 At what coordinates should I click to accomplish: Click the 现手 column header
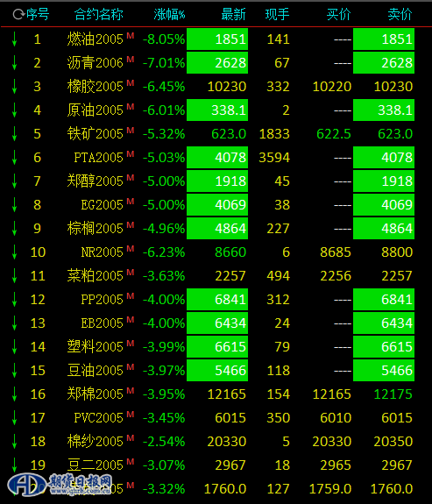pos(278,15)
